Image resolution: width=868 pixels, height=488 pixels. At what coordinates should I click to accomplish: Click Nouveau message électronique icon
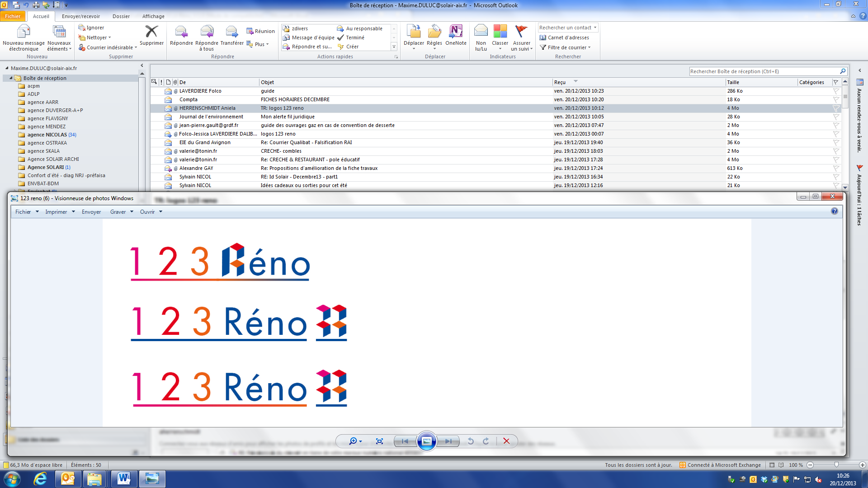pyautogui.click(x=23, y=31)
